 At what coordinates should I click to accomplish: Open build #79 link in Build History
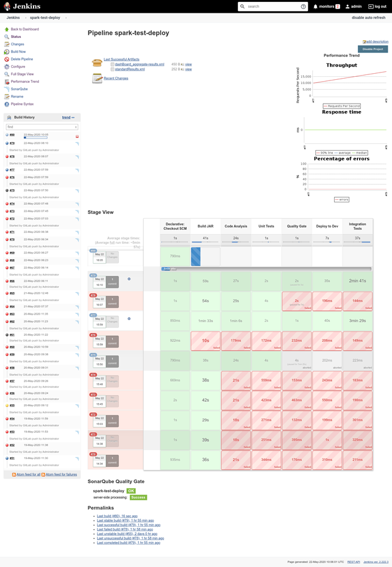(12, 143)
